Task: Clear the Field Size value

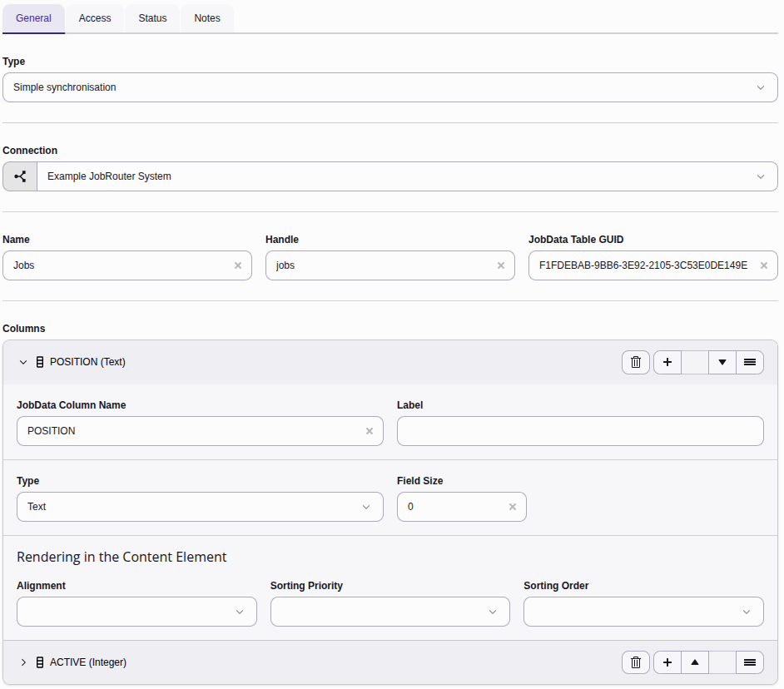Action: (x=513, y=507)
